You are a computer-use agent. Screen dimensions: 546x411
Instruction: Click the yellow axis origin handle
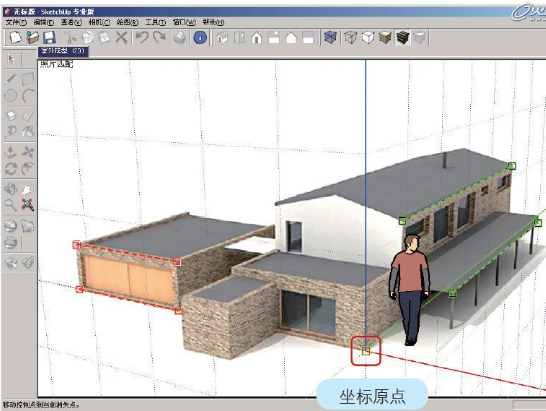366,351
